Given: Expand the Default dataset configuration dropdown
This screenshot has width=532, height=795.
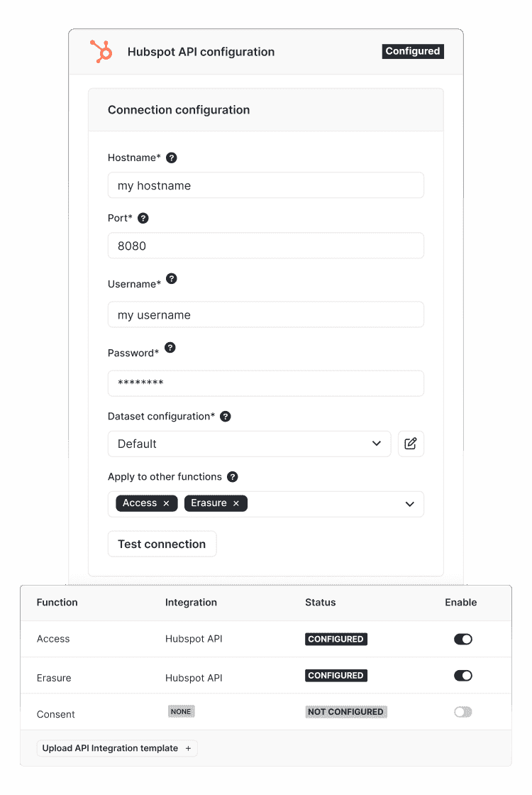Looking at the screenshot, I should coord(249,444).
